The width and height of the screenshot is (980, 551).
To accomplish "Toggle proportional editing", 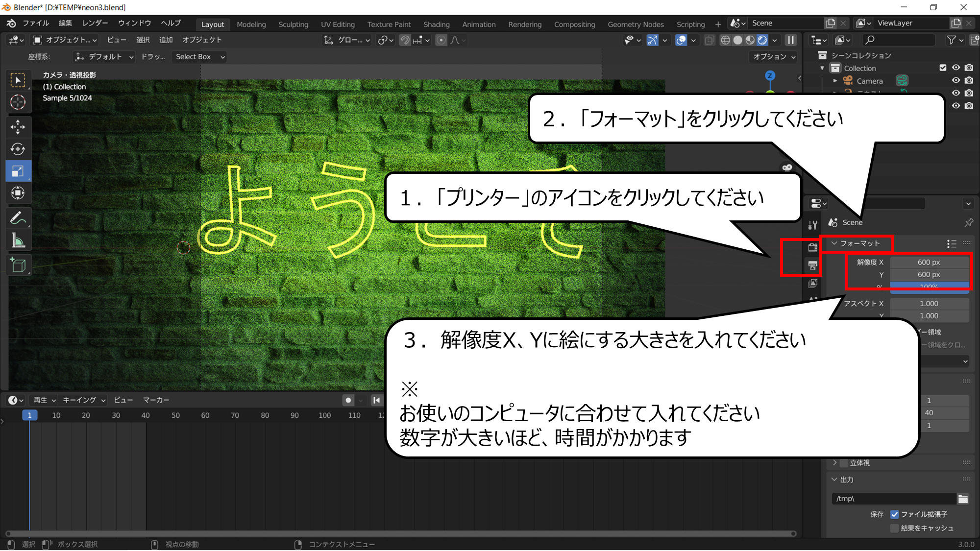I will (441, 40).
